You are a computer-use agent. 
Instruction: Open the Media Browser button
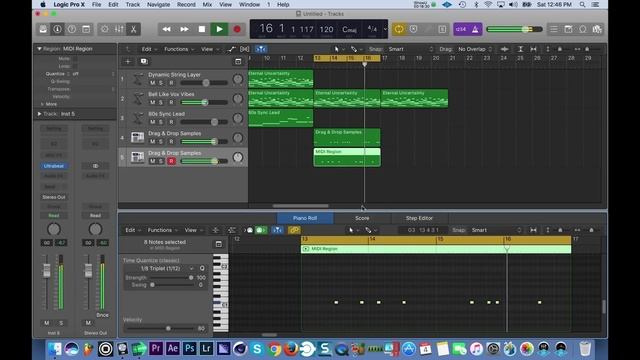pos(597,29)
